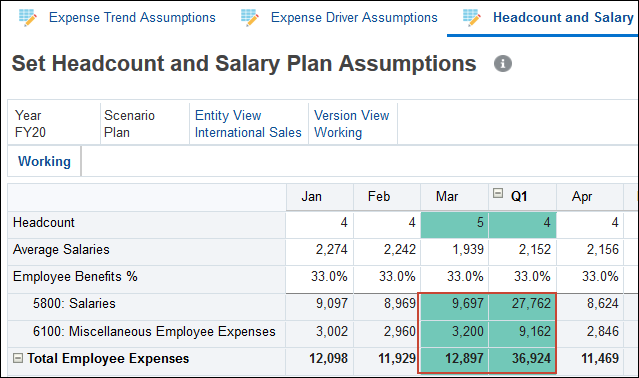Click the Jan Employee Benefits 33.0% cell
This screenshot has width=639, height=378.
point(320,279)
